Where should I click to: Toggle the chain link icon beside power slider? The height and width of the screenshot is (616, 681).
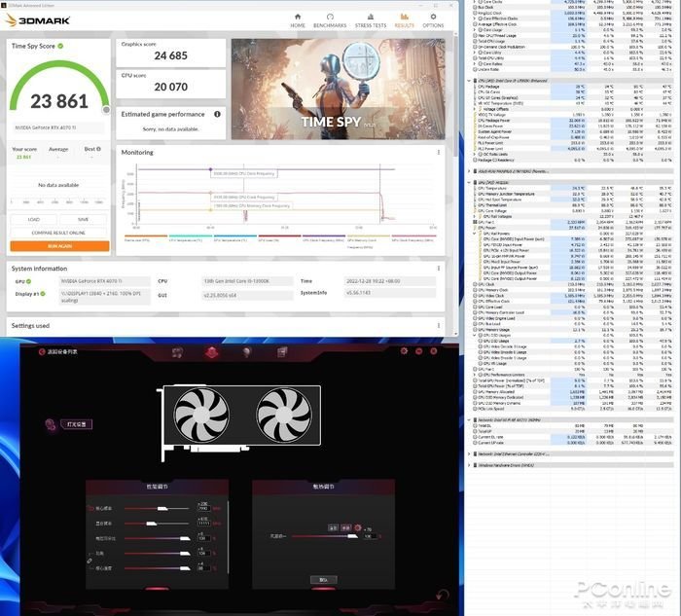[90, 561]
